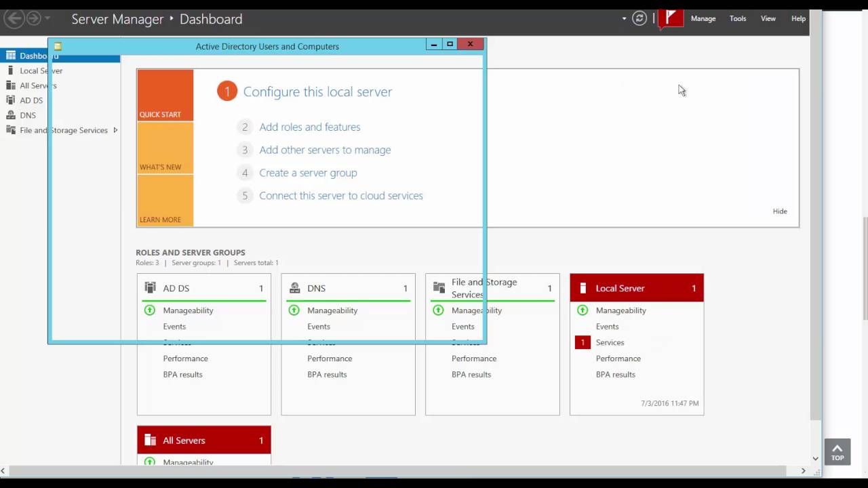Click the horizontal scrollbar right arrow
Image resolution: width=868 pixels, height=488 pixels.
[x=804, y=470]
